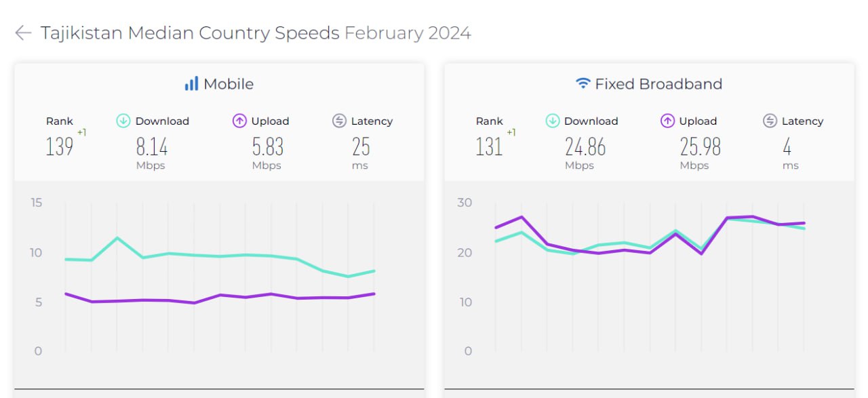The height and width of the screenshot is (398, 868).
Task: Click the Fixed Broadband wifi icon
Action: (x=583, y=84)
